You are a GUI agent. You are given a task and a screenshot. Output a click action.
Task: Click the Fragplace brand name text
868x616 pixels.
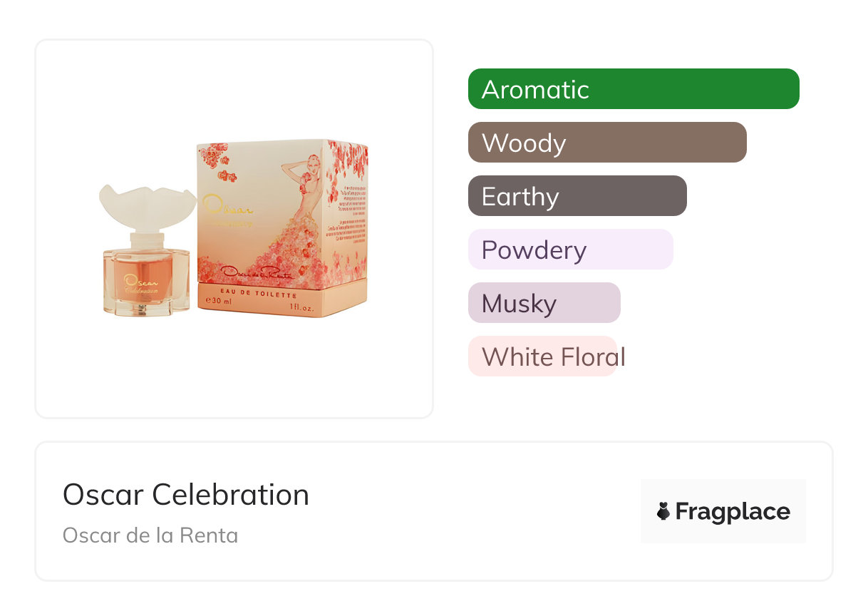[x=733, y=511]
